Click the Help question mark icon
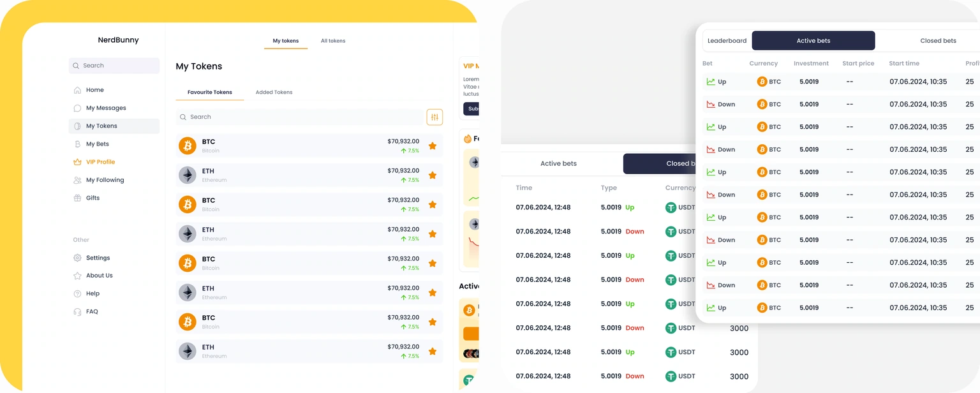Viewport: 980px width, 393px height. pos(77,293)
